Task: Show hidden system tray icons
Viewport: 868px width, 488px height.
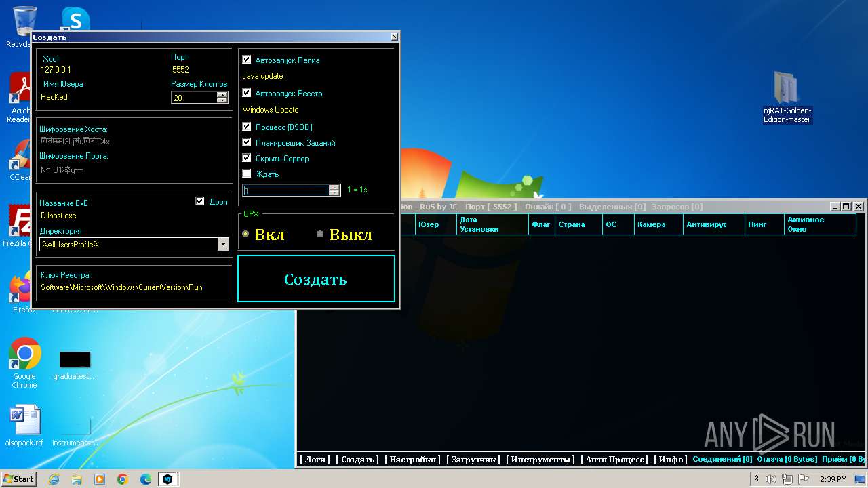Action: tap(756, 479)
